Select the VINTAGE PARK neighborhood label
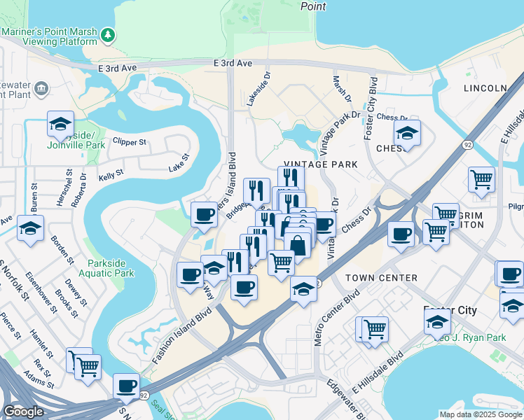This screenshot has height=420, width=524. pos(321,164)
